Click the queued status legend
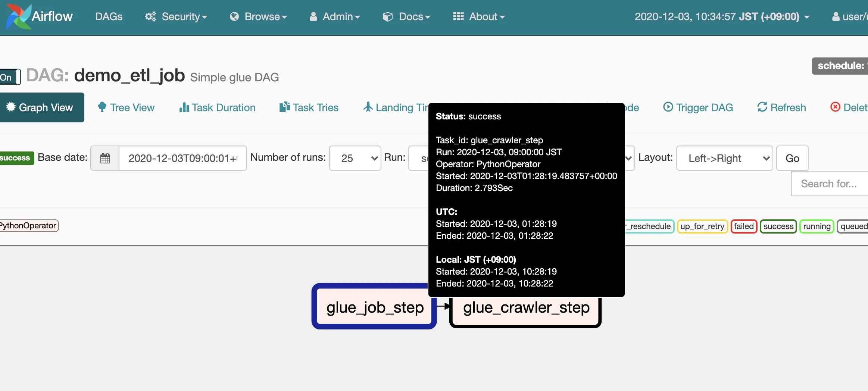This screenshot has height=391, width=868. (853, 226)
